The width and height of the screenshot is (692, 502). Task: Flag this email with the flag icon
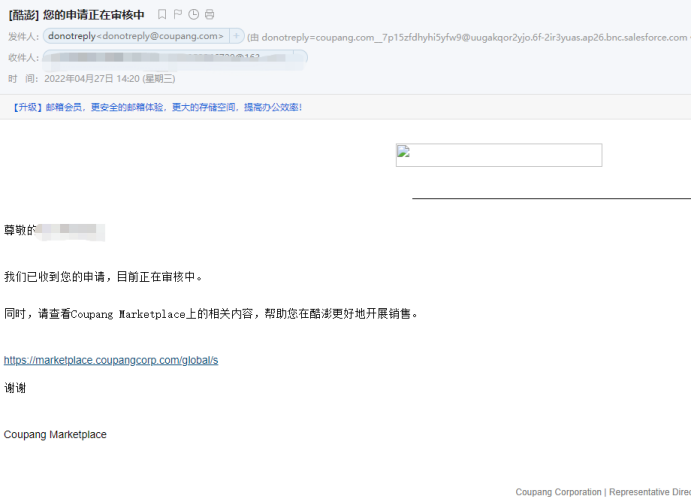(178, 15)
